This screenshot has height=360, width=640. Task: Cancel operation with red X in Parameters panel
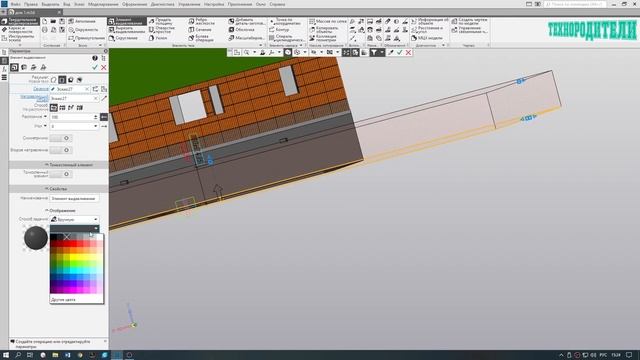[104, 67]
